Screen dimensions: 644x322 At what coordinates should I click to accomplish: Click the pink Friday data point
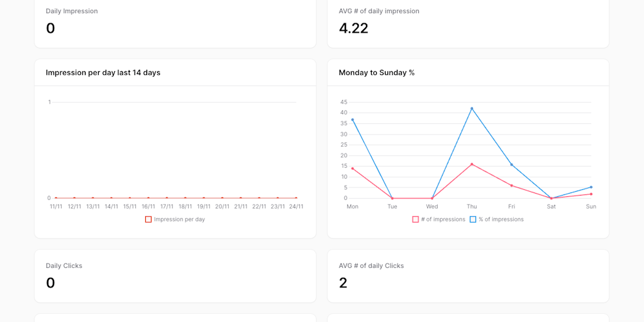pyautogui.click(x=511, y=186)
